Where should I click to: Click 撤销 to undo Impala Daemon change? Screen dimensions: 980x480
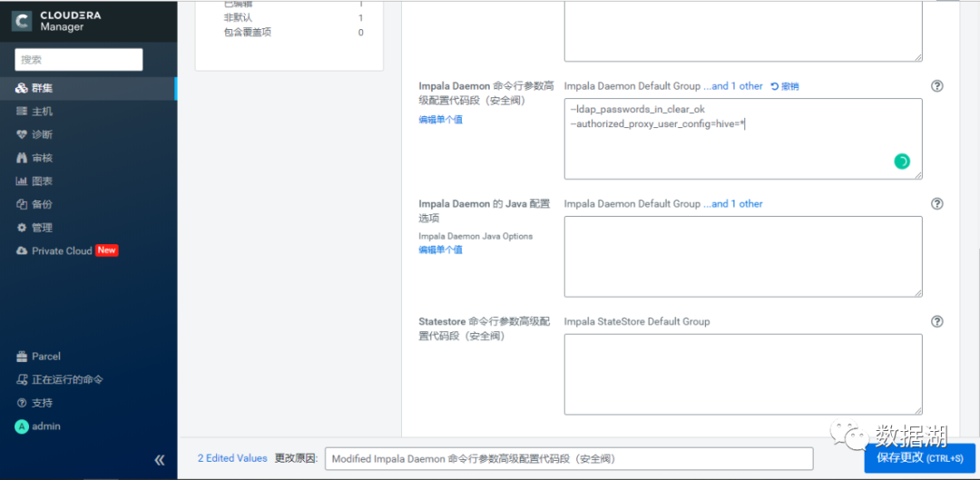(784, 86)
